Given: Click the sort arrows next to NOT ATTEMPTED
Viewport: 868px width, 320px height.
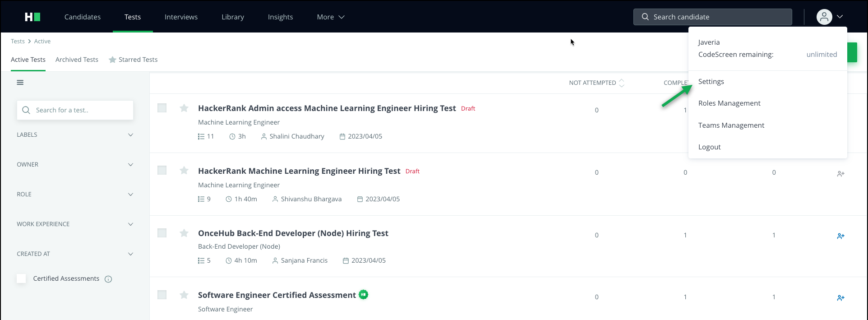Looking at the screenshot, I should tap(622, 83).
